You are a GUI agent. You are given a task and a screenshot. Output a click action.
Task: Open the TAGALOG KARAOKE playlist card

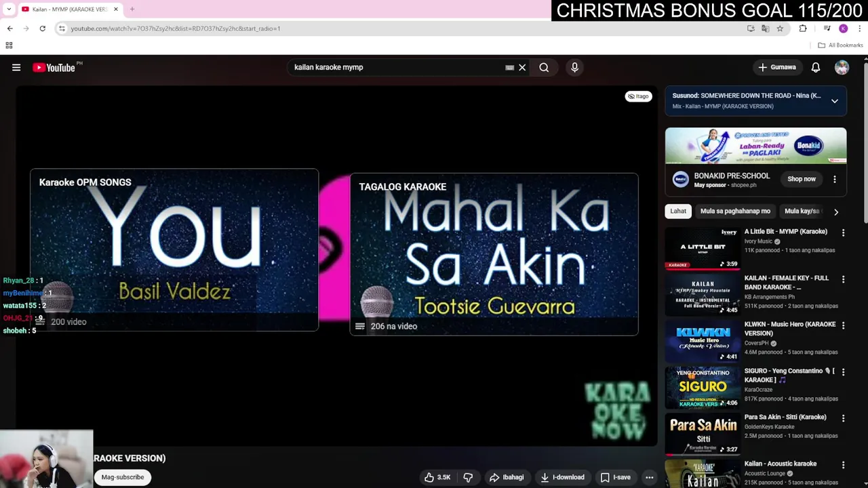coord(494,254)
